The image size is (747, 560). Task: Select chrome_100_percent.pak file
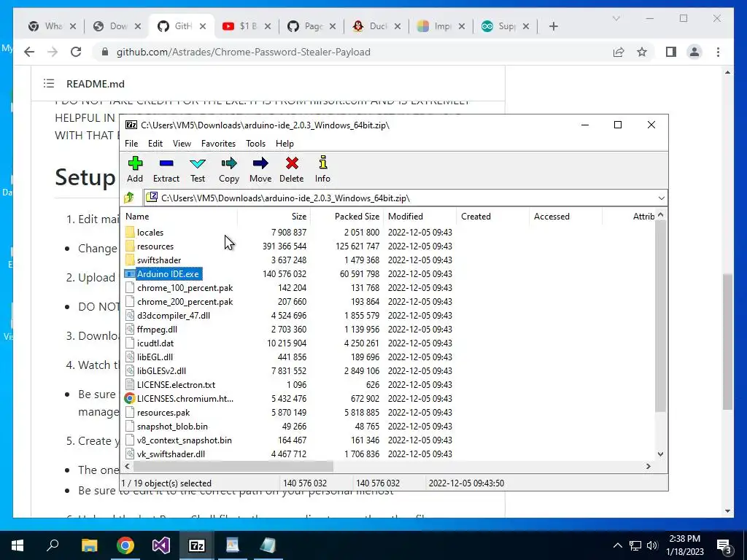185,287
